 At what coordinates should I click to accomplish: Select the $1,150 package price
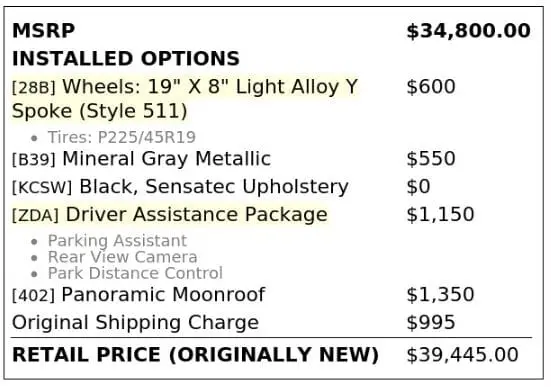coord(440,214)
